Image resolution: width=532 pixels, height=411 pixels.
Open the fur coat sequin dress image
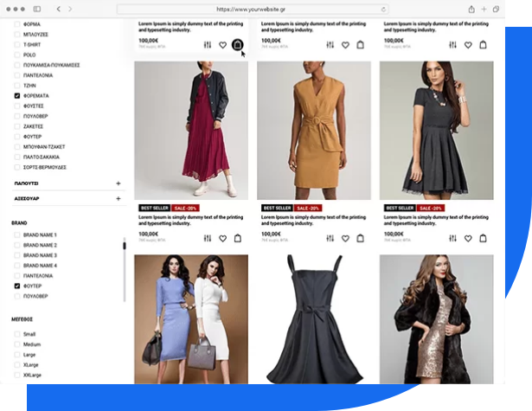pos(436,319)
